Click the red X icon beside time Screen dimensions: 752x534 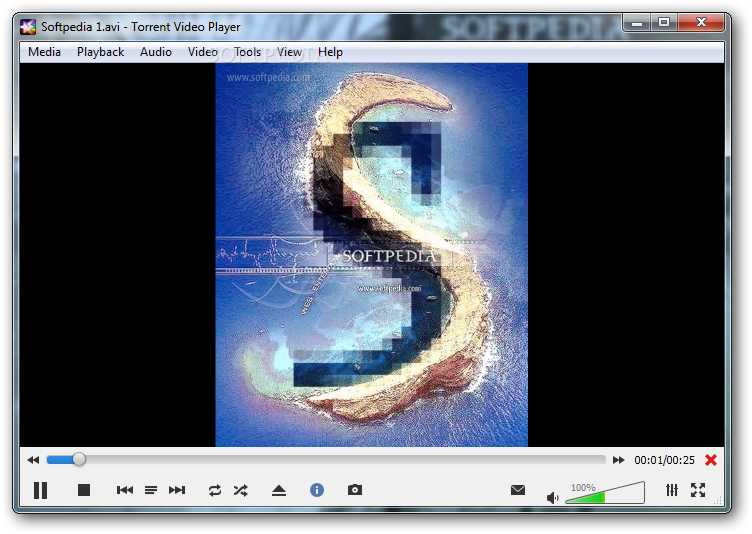point(711,460)
